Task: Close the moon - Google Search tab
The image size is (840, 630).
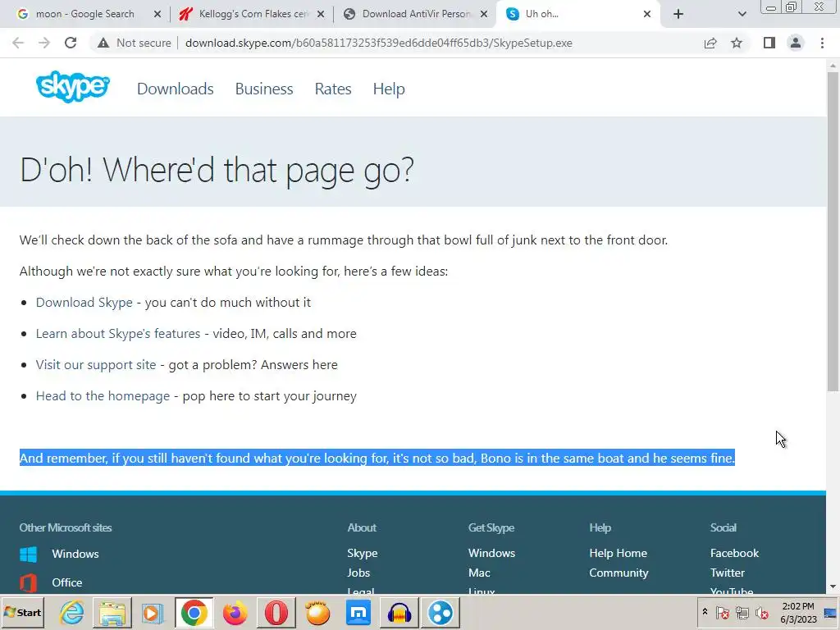Action: pos(157,15)
